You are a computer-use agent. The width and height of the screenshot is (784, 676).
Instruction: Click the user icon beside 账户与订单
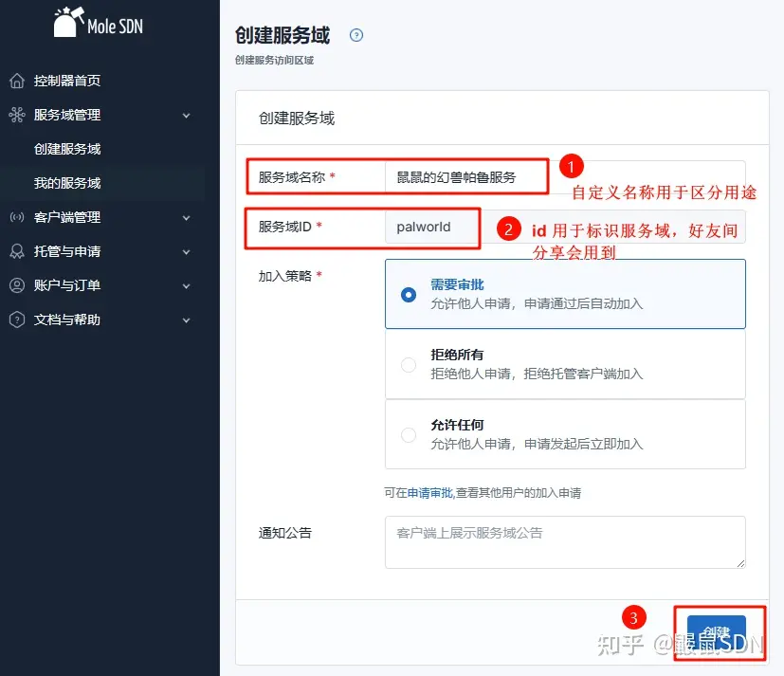click(x=17, y=285)
